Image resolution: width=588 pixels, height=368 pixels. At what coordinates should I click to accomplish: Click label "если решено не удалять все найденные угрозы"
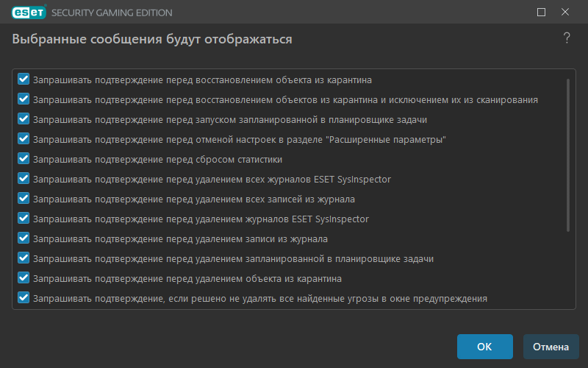pos(273,299)
